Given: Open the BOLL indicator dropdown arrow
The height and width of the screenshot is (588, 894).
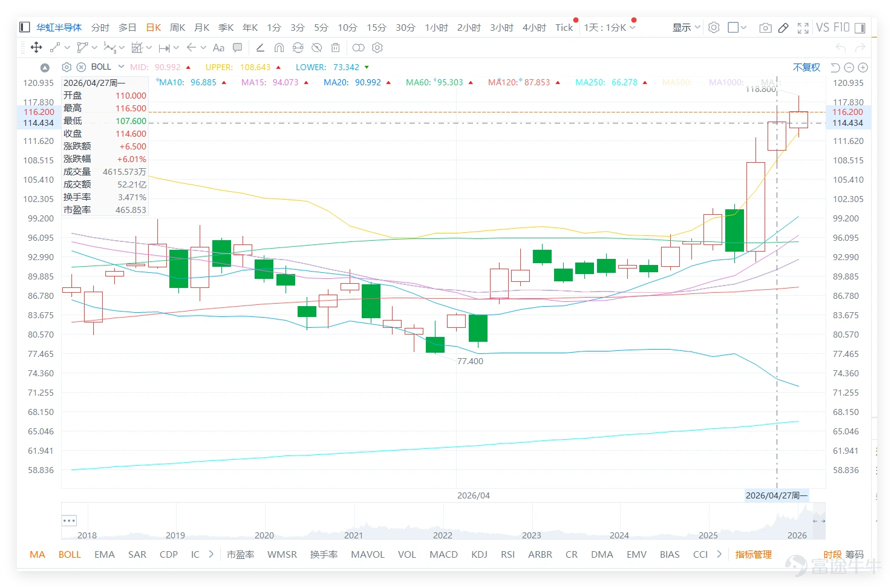Looking at the screenshot, I should coord(121,67).
